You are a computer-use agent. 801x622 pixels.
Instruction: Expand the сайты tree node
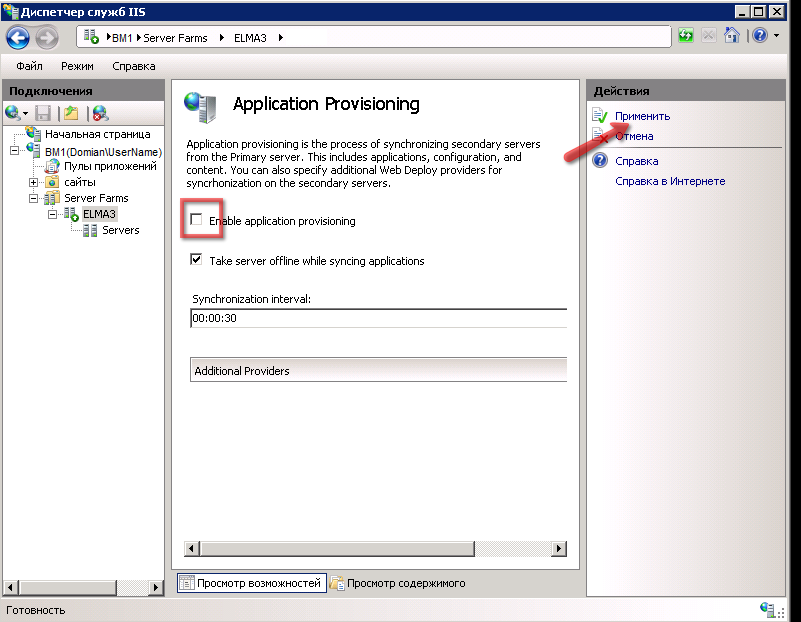[x=33, y=182]
